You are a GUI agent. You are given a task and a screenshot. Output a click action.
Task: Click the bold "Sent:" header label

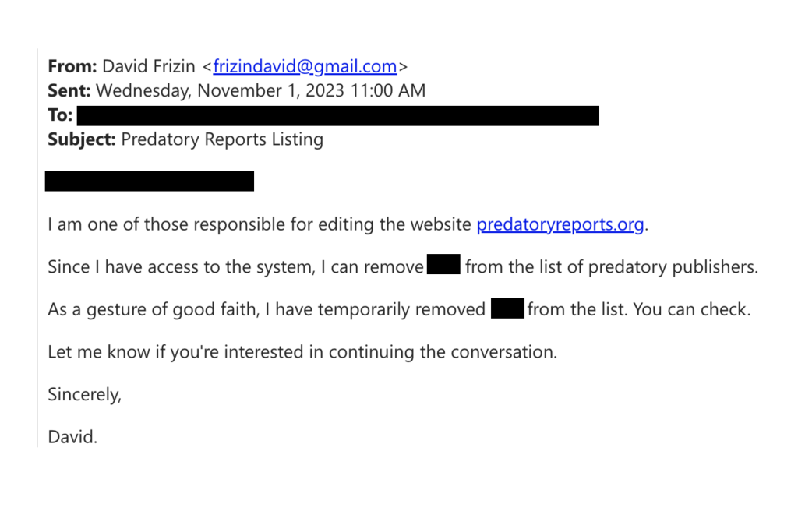tap(69, 90)
